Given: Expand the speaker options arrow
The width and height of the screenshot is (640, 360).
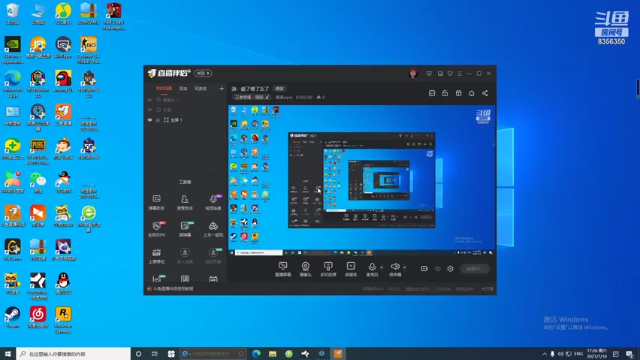Looking at the screenshot, I should point(404,268).
